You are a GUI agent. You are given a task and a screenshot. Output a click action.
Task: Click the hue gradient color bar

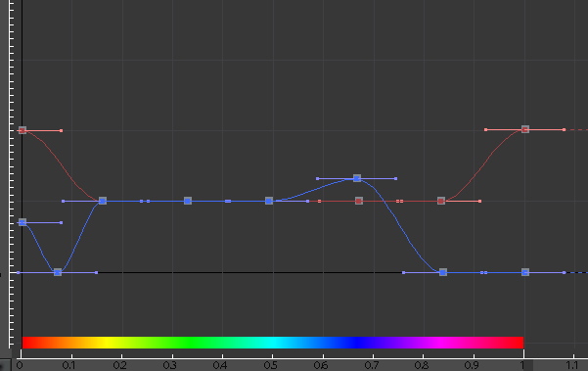click(273, 343)
